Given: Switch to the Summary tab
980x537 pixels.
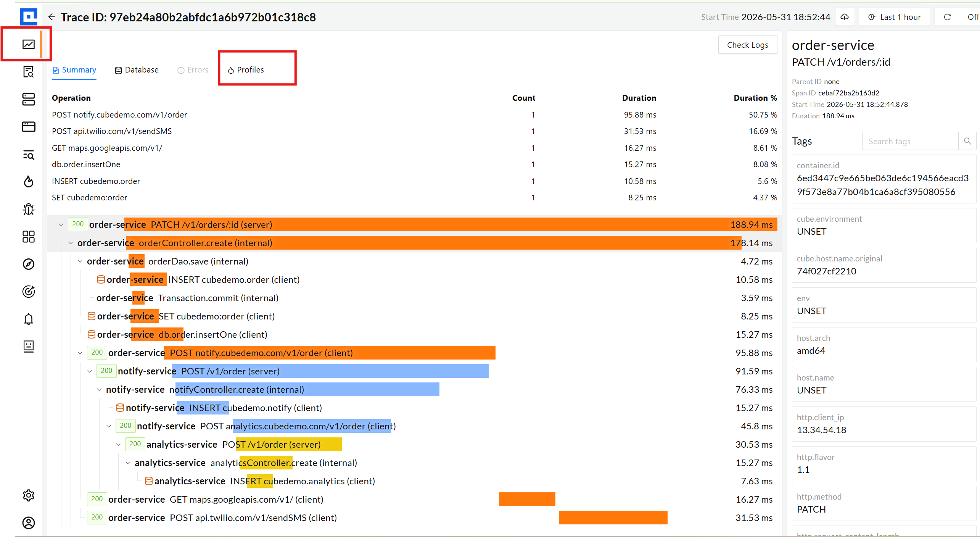Looking at the screenshot, I should tap(74, 70).
